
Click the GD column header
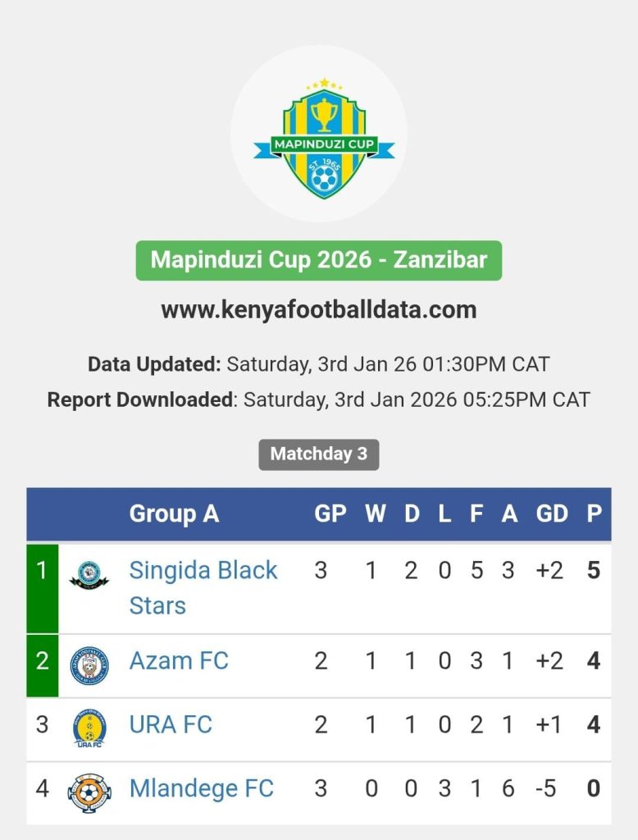click(x=551, y=514)
